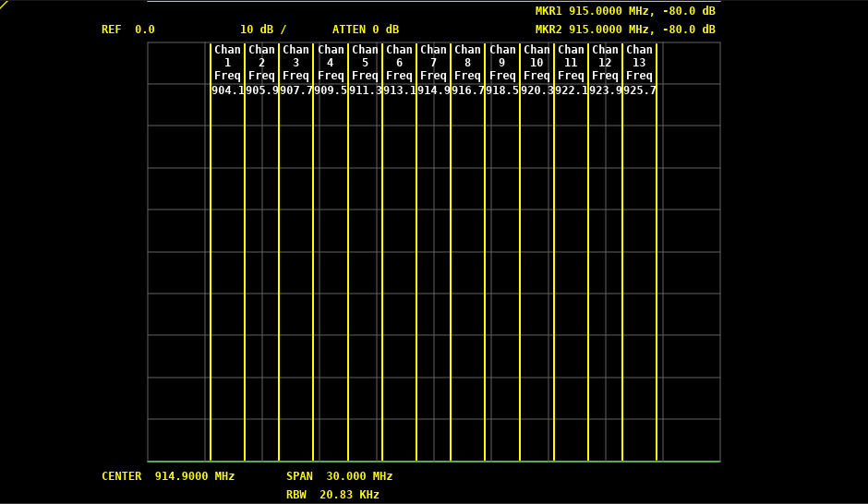
Task: Select the Chan 13 Freq label
Action: tap(639, 63)
